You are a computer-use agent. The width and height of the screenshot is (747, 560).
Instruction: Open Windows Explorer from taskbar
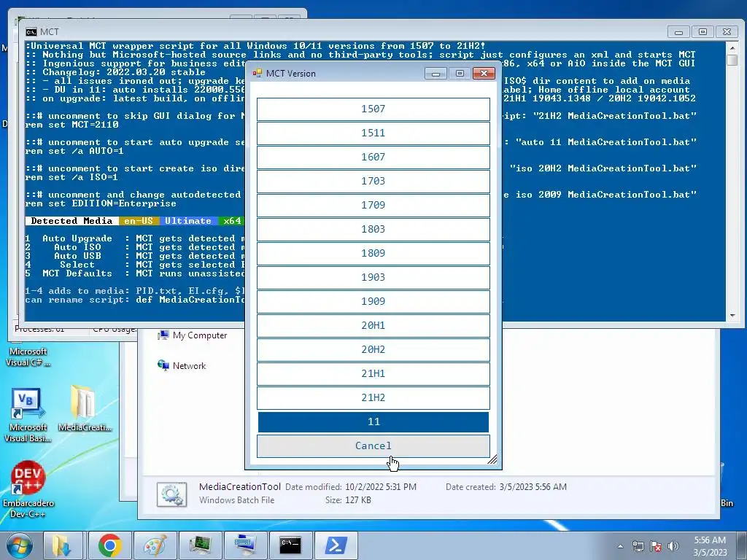click(x=63, y=545)
